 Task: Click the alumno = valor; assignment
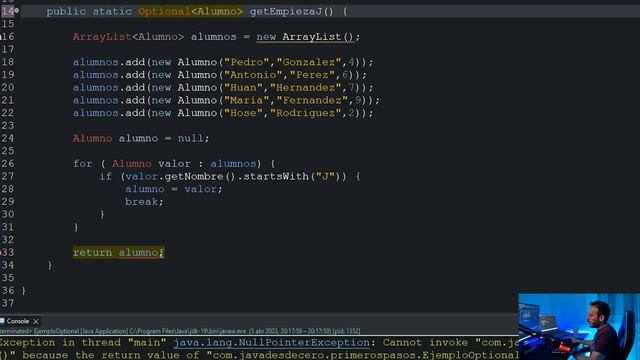[x=174, y=189]
